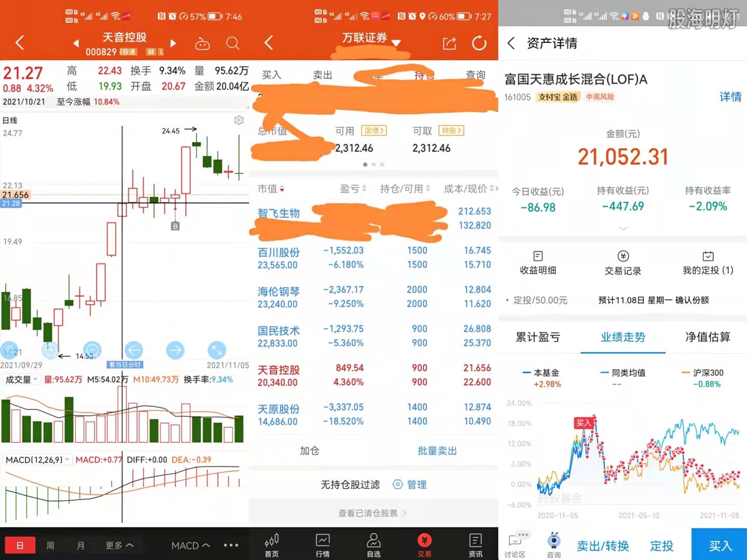The width and height of the screenshot is (747, 560).
Task: Tap 国债 button beside 可用
Action: pos(374,131)
